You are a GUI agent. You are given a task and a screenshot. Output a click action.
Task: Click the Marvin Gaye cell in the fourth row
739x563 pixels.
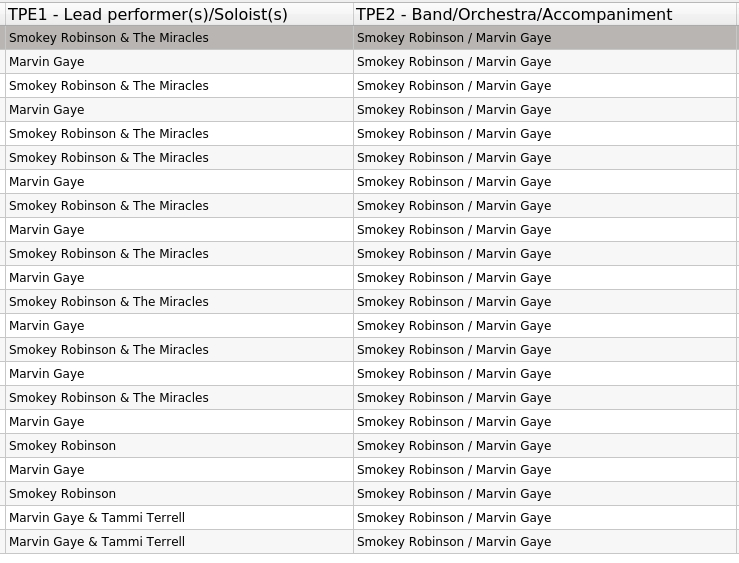(47, 110)
